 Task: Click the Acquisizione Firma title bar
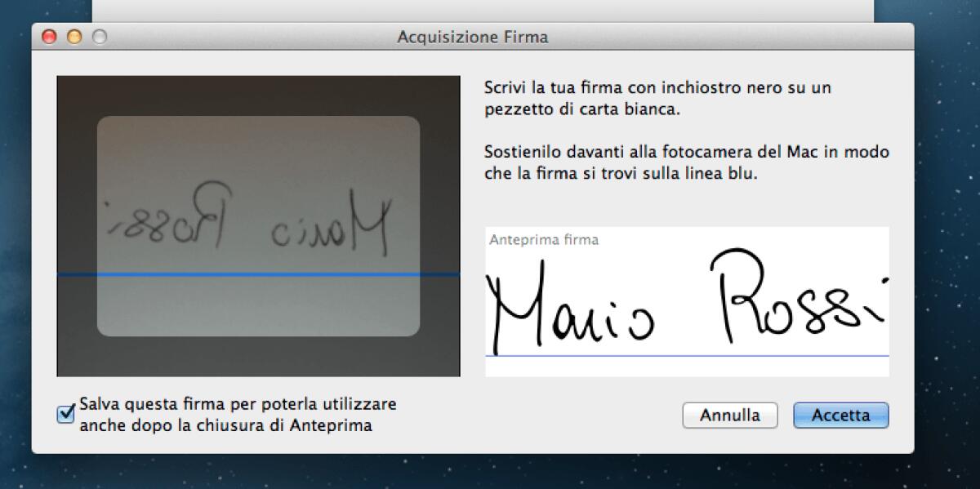472,37
